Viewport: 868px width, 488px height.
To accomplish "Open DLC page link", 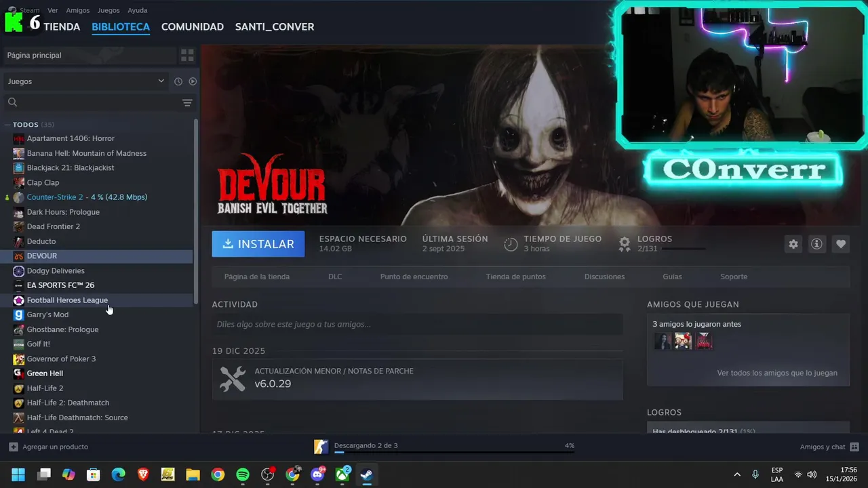I will click(x=335, y=277).
